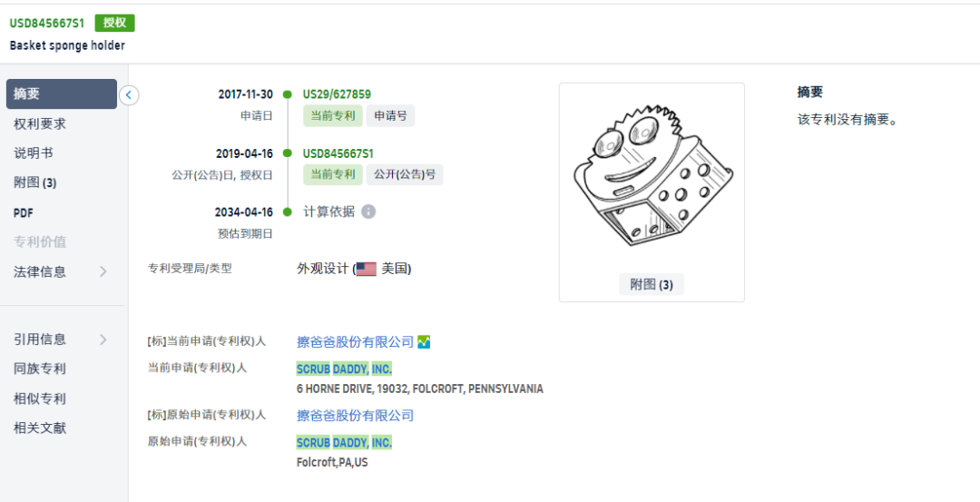Screen dimensions: 980x502
Task: Expand the 法律信息 submenu arrow
Action: point(103,271)
